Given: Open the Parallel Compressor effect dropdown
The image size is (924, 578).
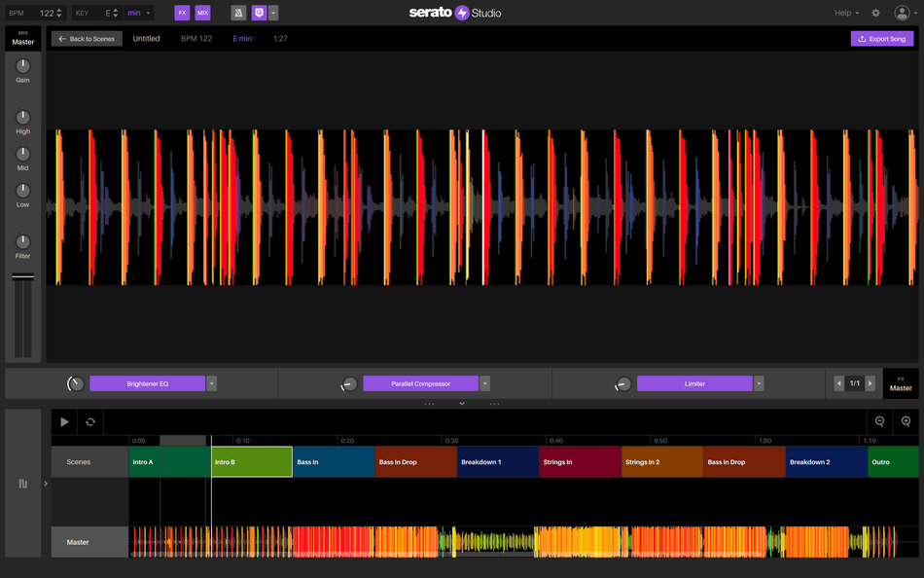Looking at the screenshot, I should (484, 383).
